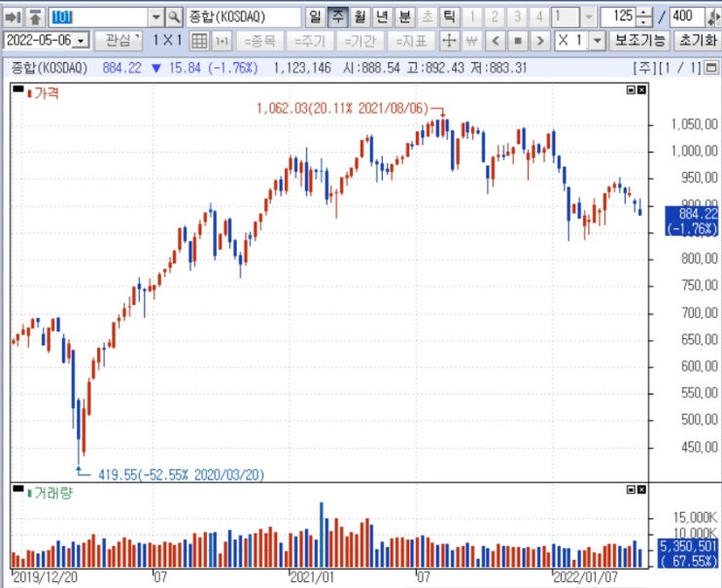Choose interval preset 3 button
Viewport: 722px width, 588px height.
[517, 17]
